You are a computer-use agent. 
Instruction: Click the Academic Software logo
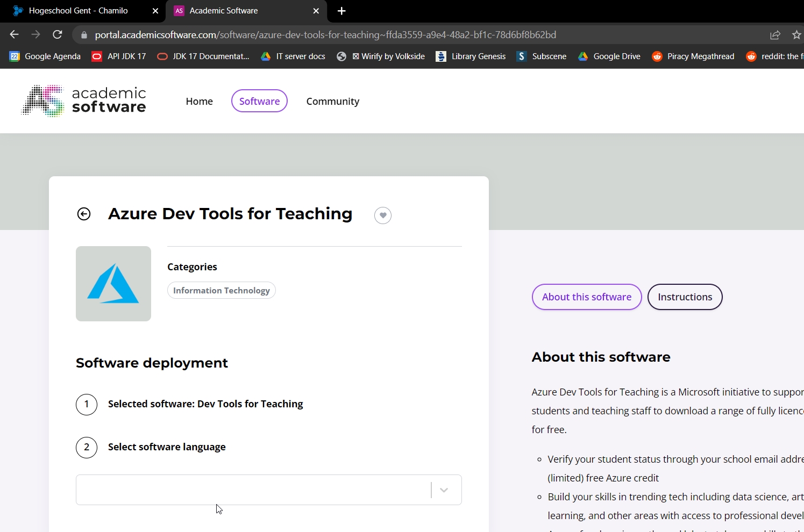click(x=83, y=100)
